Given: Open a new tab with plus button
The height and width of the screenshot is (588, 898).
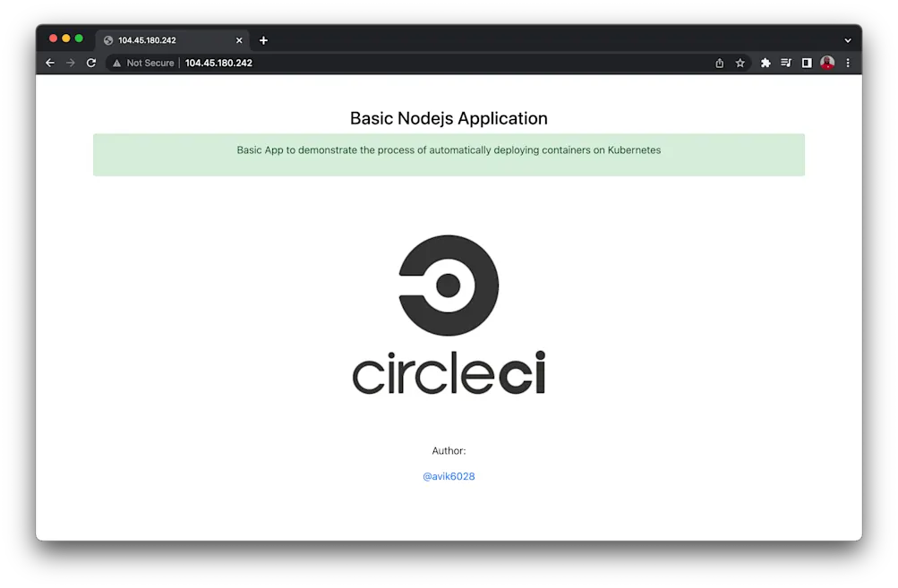Looking at the screenshot, I should tap(263, 40).
